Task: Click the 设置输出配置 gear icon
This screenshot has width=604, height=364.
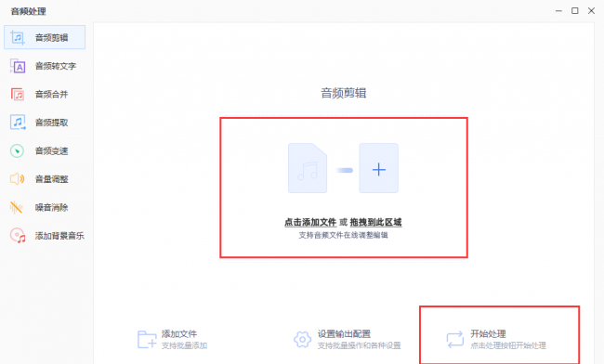Action: (x=302, y=339)
